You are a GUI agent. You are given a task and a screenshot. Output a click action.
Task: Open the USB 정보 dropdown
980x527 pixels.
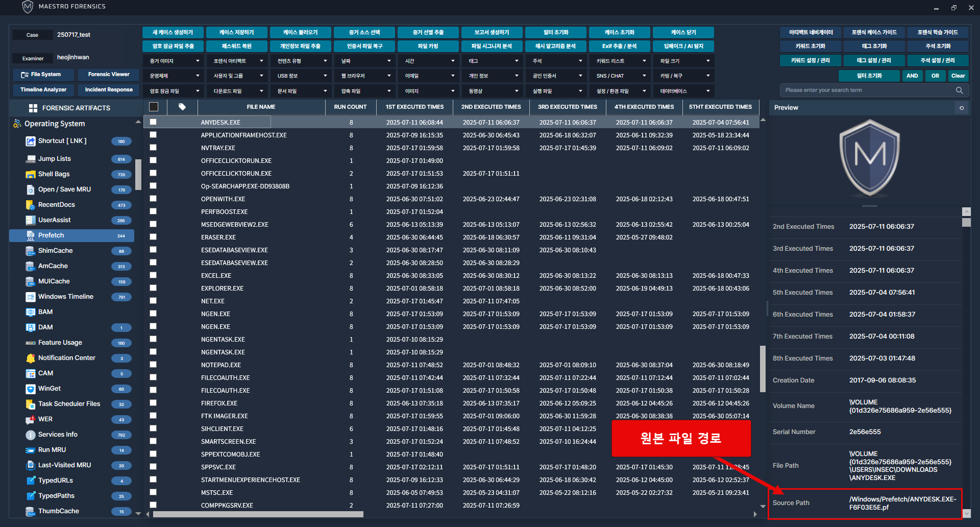click(301, 76)
